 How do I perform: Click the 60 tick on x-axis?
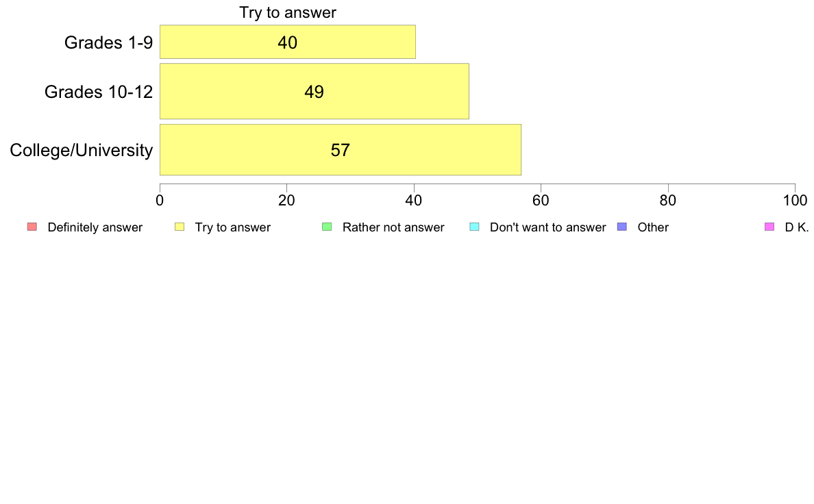point(541,201)
